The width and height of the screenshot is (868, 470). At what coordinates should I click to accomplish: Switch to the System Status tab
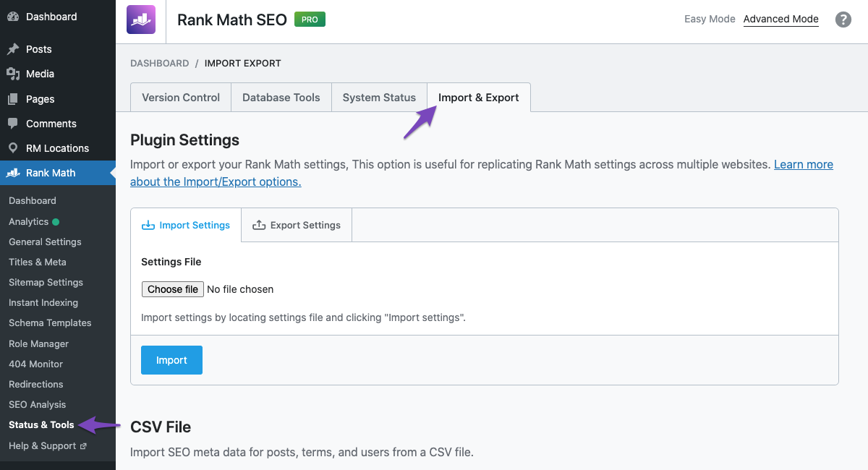(x=379, y=98)
